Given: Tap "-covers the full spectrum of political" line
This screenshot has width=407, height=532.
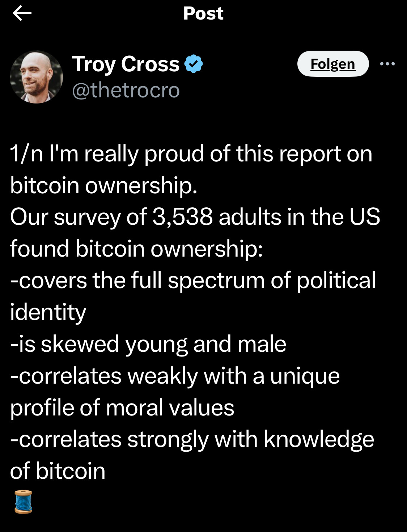Looking at the screenshot, I should (193, 280).
